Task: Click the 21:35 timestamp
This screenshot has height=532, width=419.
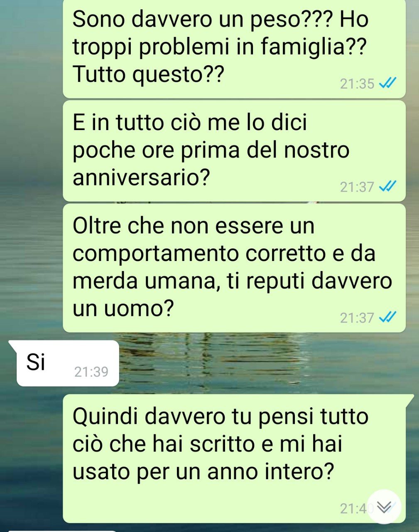Action: [x=357, y=84]
